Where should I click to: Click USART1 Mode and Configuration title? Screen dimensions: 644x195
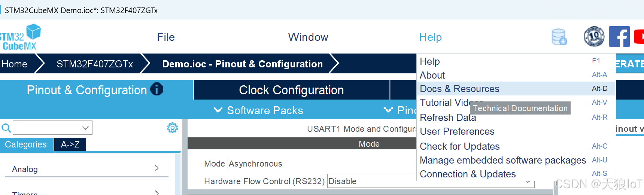[x=362, y=129]
